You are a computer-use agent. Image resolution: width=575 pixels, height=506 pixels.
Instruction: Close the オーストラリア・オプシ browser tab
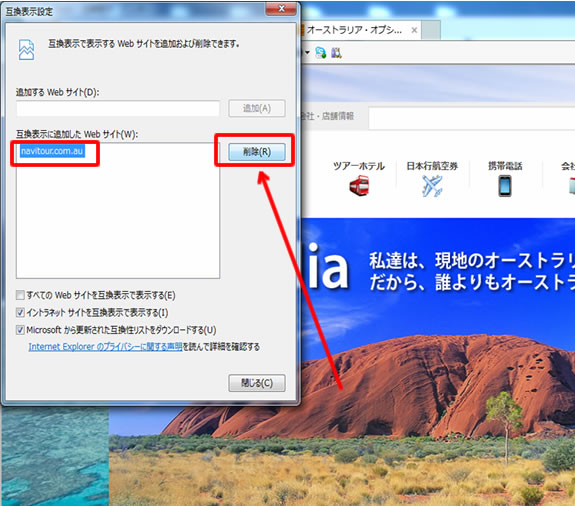click(414, 30)
